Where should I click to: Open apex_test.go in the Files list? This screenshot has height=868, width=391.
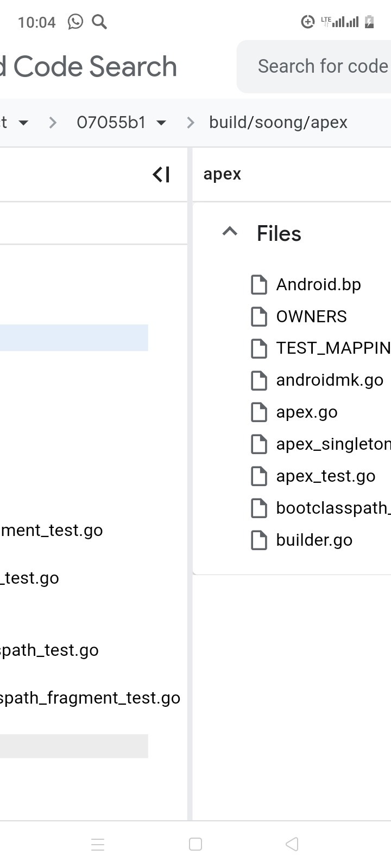coord(326,476)
